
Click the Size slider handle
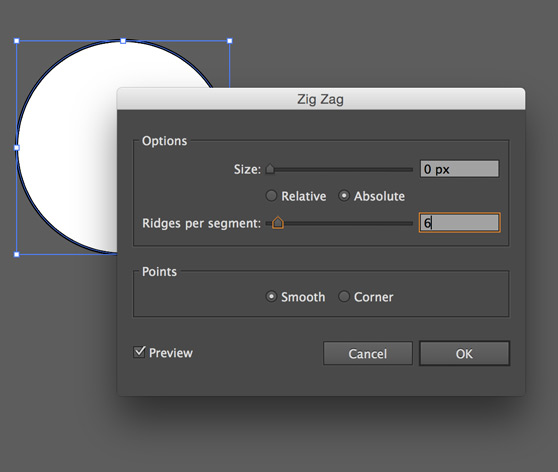[x=270, y=169]
